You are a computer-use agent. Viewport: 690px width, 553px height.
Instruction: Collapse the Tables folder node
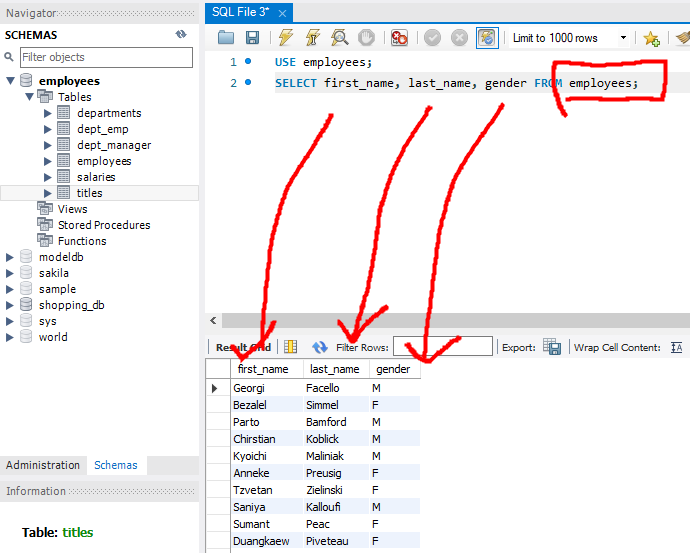[29, 97]
